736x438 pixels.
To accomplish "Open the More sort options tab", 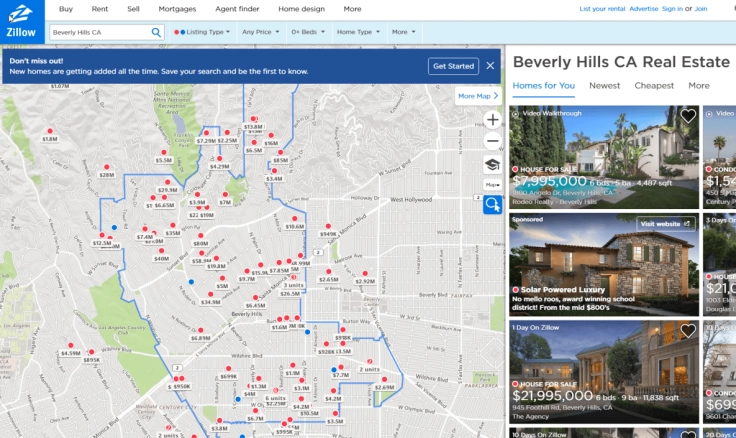I will [698, 85].
